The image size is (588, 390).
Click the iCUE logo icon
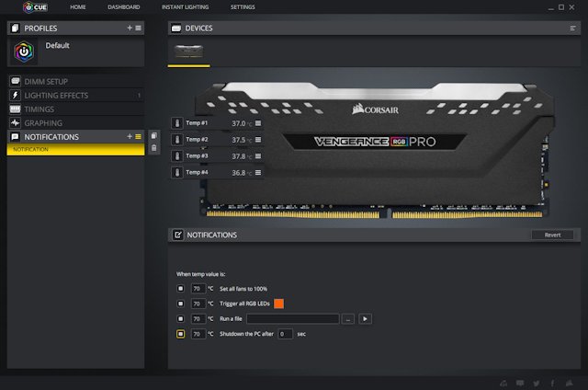[35, 7]
